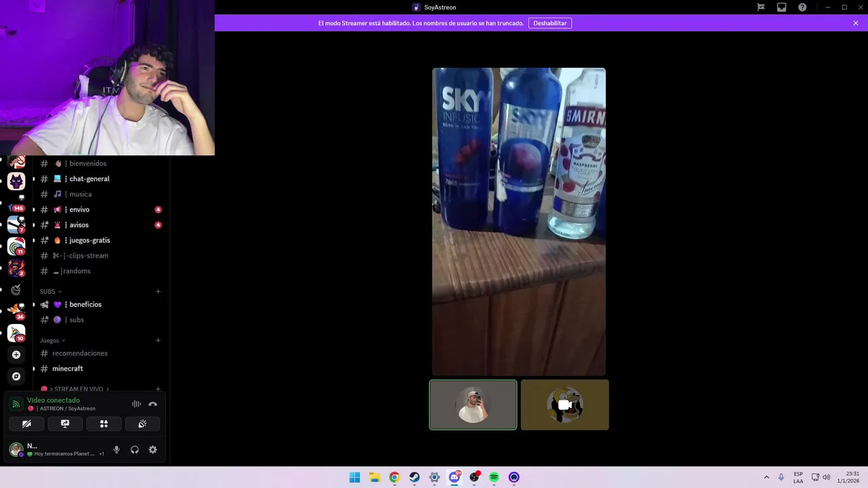Open Google Chrome from taskbar

tap(394, 477)
